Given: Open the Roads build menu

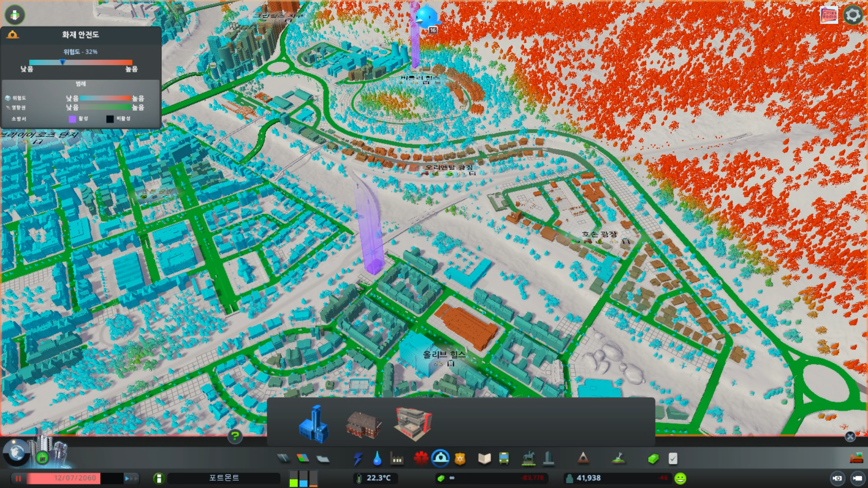Looking at the screenshot, I should coord(283,459).
